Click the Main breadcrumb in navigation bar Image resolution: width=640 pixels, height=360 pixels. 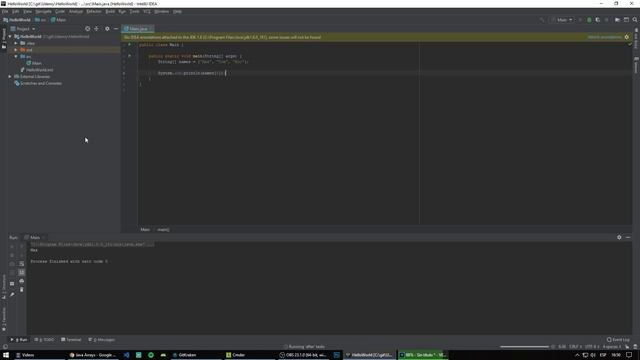(x=58, y=20)
